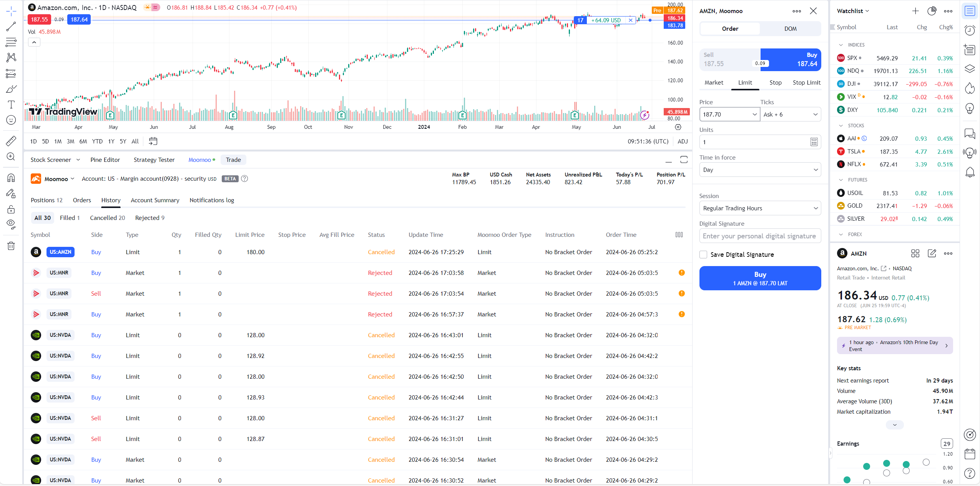This screenshot has height=486, width=980.
Task: Open the Account Summary tab
Action: tap(155, 200)
